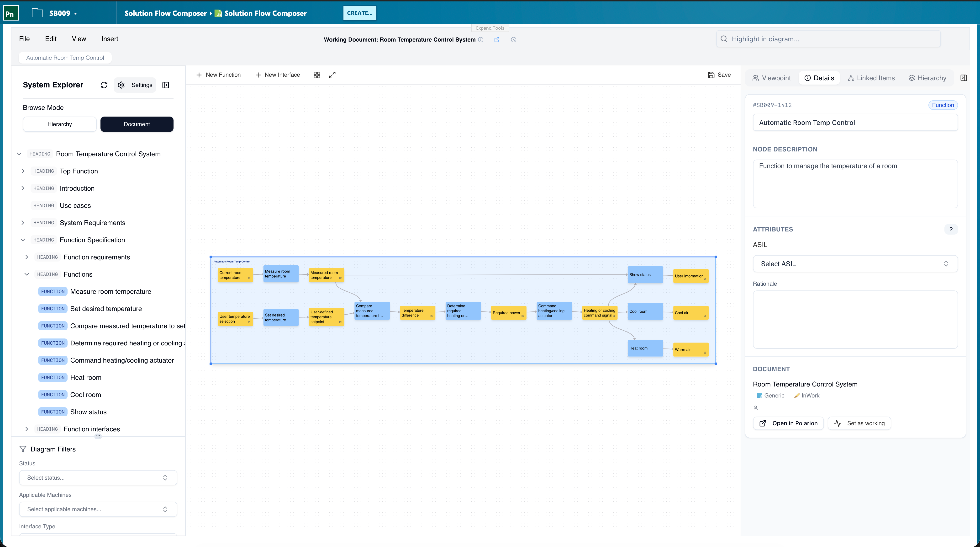Refresh the System Explorer tree
Viewport: 980px width, 547px height.
(x=104, y=85)
